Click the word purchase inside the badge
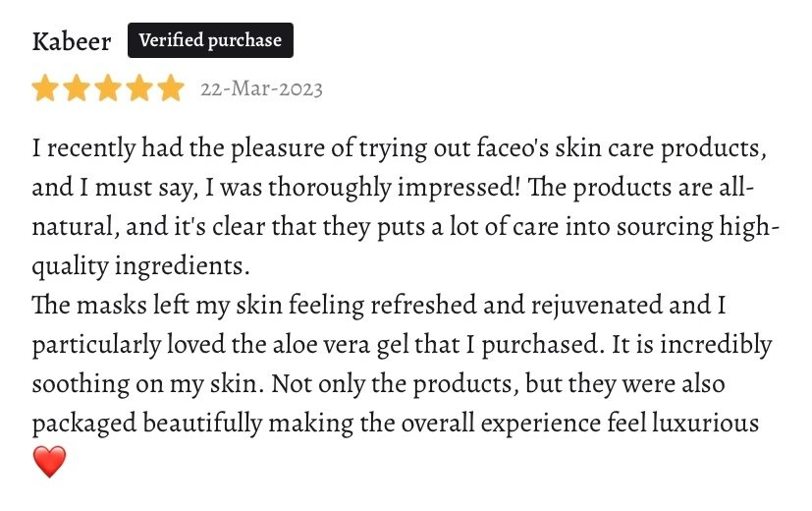Screen dimensions: 812x511 click(244, 40)
